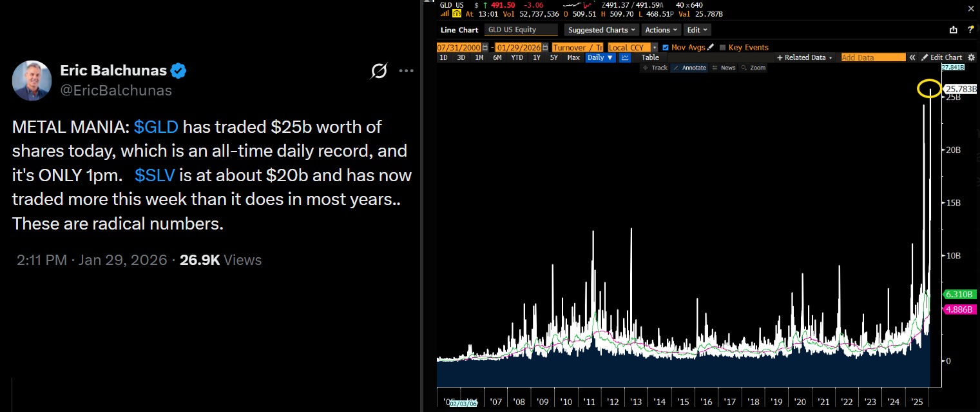This screenshot has width=980, height=412.
Task: Expand the Suggested Charts dropdown
Action: click(602, 30)
